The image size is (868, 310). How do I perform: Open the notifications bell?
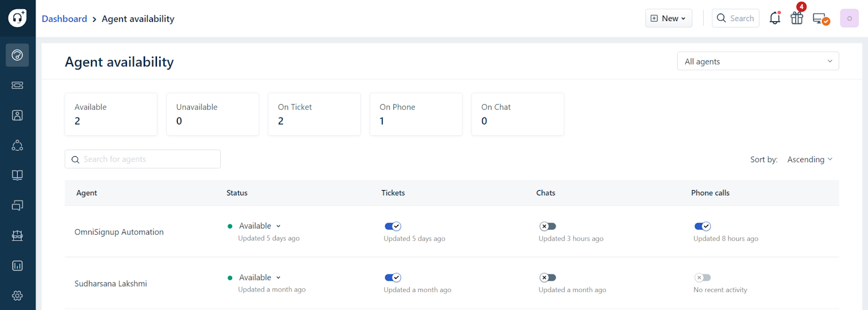click(775, 18)
